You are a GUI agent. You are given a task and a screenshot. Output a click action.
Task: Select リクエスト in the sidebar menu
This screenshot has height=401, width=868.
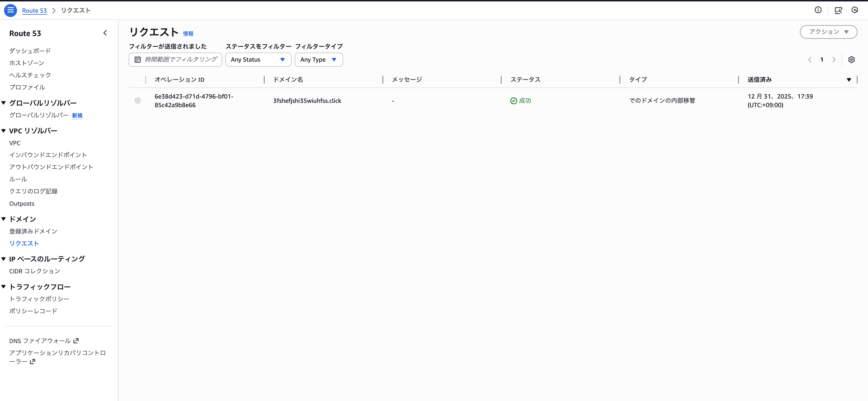24,243
